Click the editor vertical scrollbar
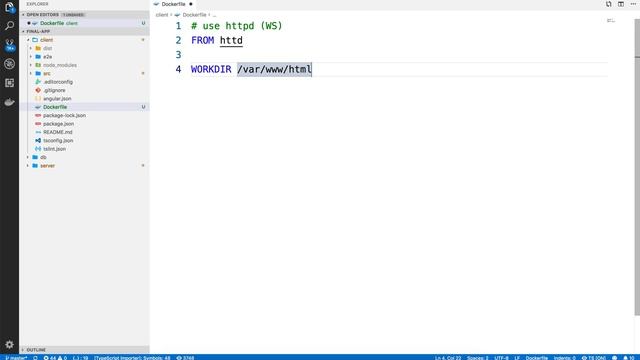Screen dimensions: 640x360 [637, 167]
